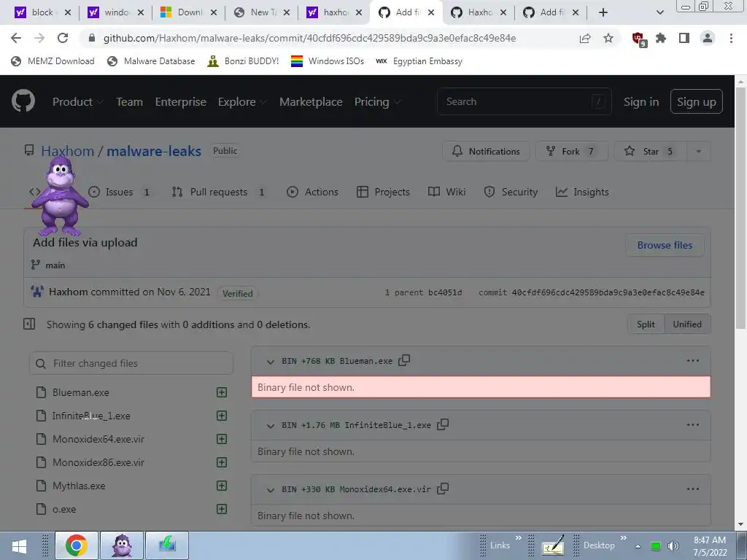Open uBlock extension icon with badge 9
Viewport: 747px width, 560px height.
tap(638, 39)
